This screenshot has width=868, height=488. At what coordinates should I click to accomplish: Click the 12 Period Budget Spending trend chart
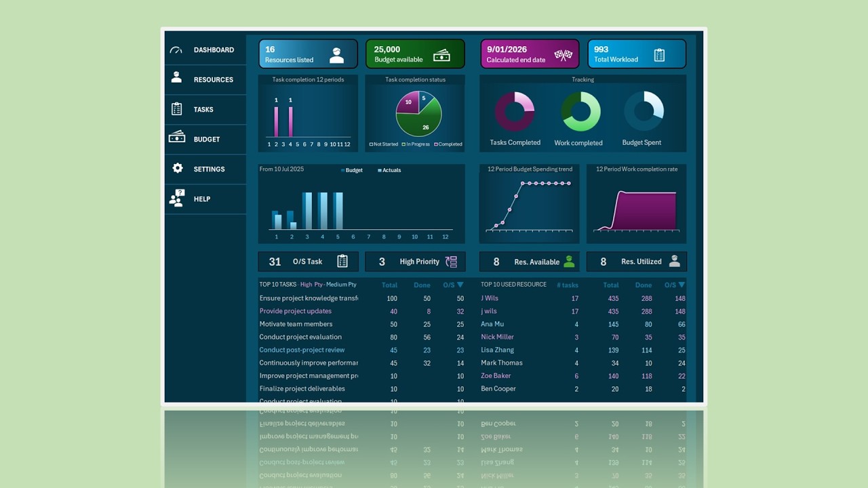tap(530, 203)
